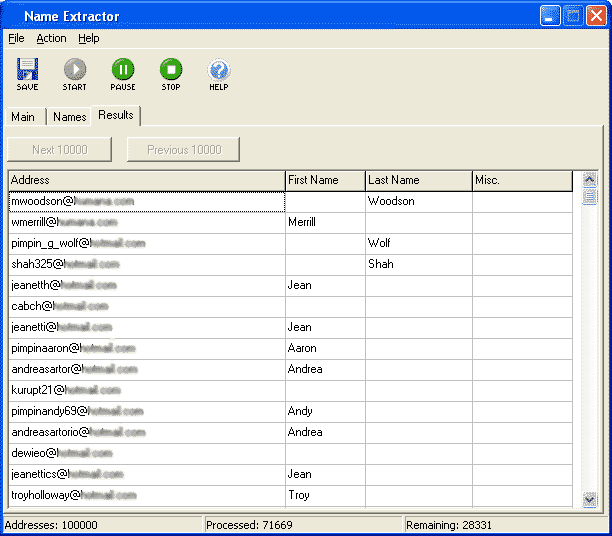Click the Last Name column header
612x536 pixels.
click(x=418, y=180)
